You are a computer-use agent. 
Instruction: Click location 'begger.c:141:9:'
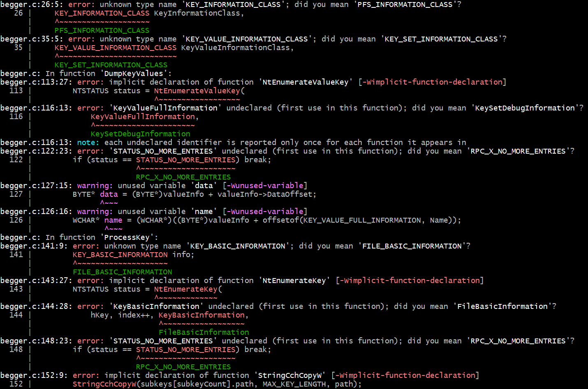(x=34, y=246)
